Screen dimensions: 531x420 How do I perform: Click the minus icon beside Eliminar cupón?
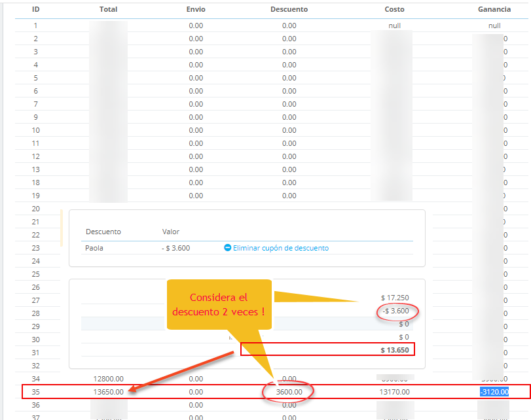228,248
